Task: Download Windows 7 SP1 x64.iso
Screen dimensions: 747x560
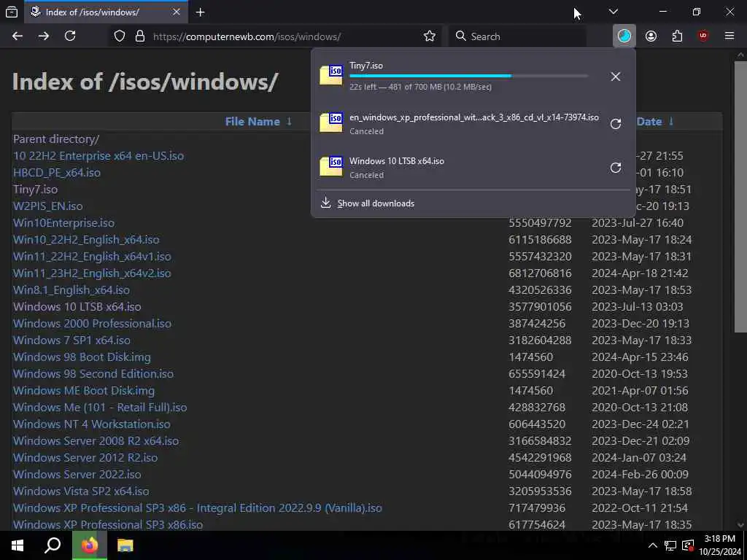Action: tap(72, 340)
